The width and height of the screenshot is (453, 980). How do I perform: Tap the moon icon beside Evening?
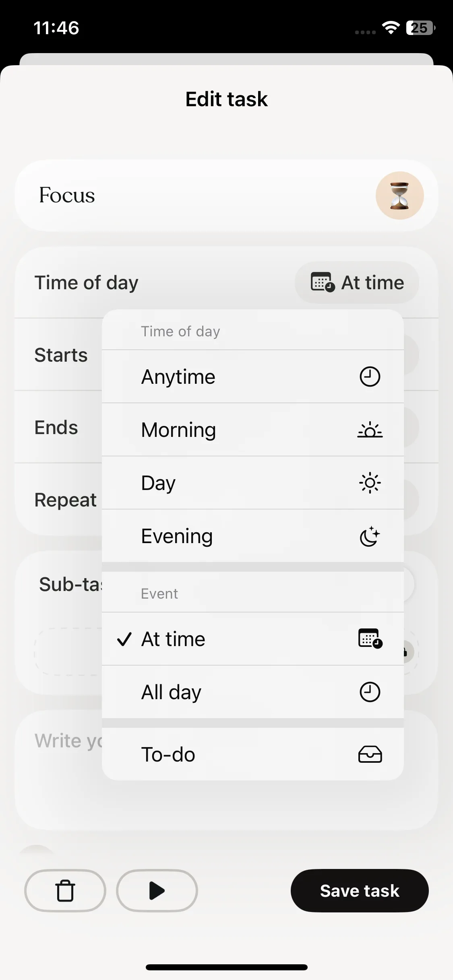point(370,536)
